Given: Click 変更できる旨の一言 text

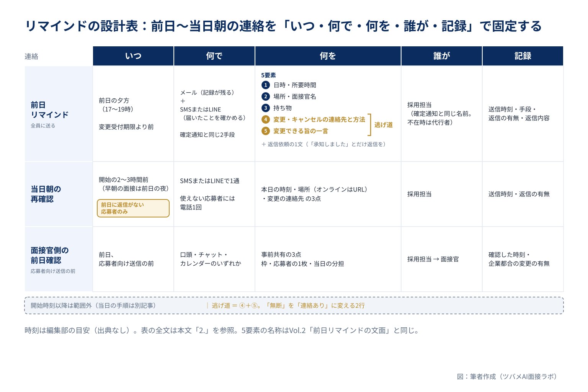Looking at the screenshot, I should click(x=301, y=131).
